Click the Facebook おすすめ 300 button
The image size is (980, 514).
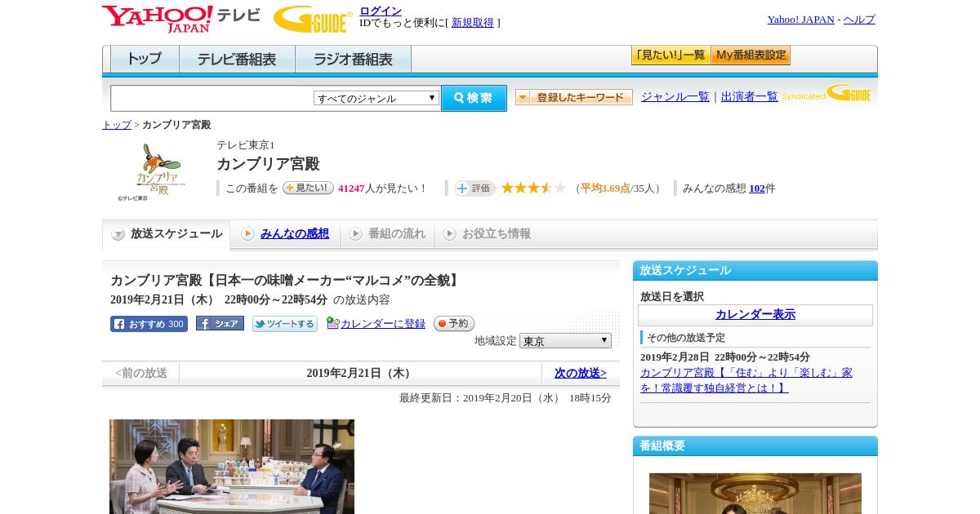point(149,324)
